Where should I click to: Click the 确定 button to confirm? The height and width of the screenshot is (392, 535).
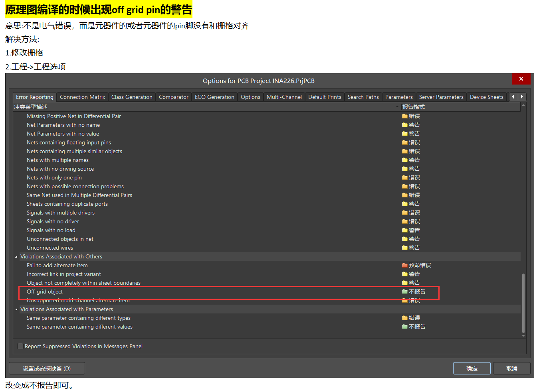point(472,368)
